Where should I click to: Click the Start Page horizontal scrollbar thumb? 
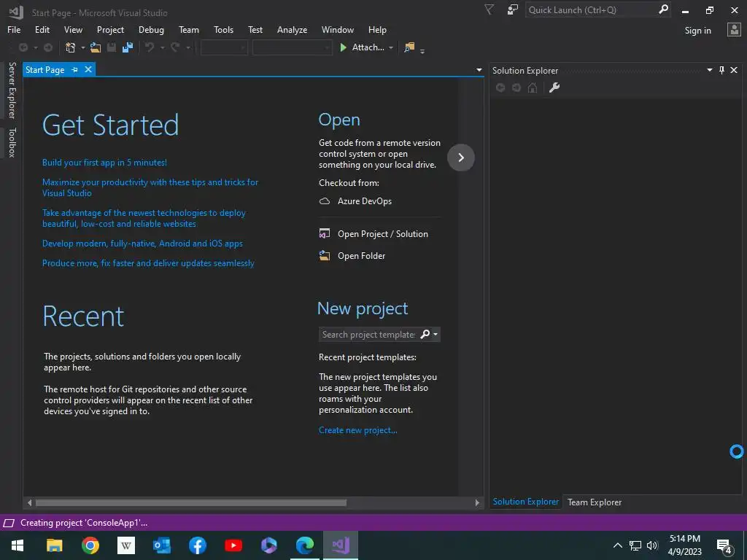coord(191,502)
